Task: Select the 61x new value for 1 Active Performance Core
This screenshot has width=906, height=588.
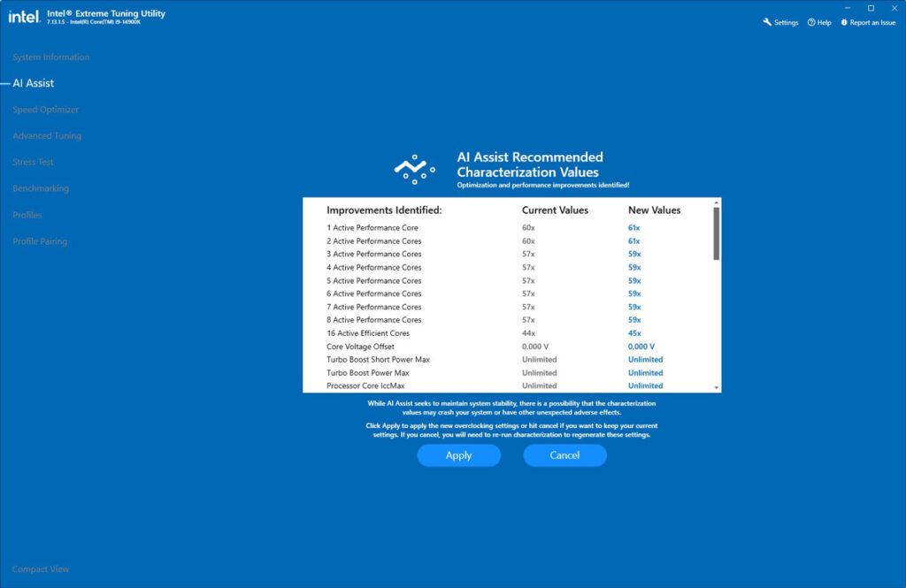Action: click(636, 227)
